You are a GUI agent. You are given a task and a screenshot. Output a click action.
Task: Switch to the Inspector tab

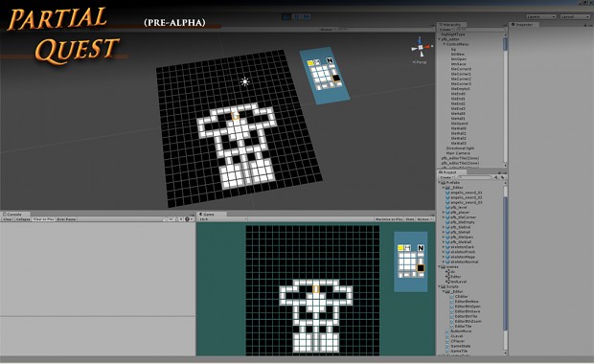coord(523,25)
